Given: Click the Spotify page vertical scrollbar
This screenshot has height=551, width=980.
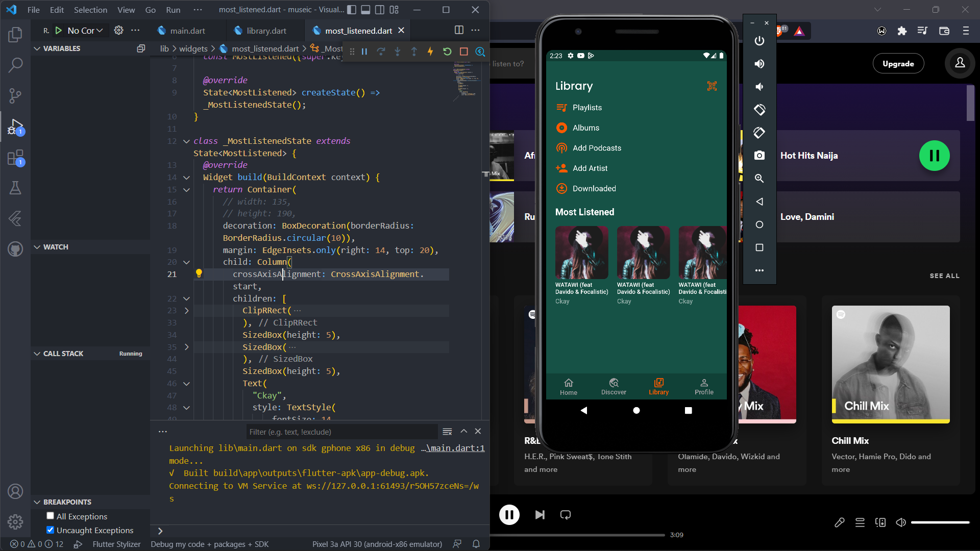Looking at the screenshot, I should pyautogui.click(x=970, y=104).
